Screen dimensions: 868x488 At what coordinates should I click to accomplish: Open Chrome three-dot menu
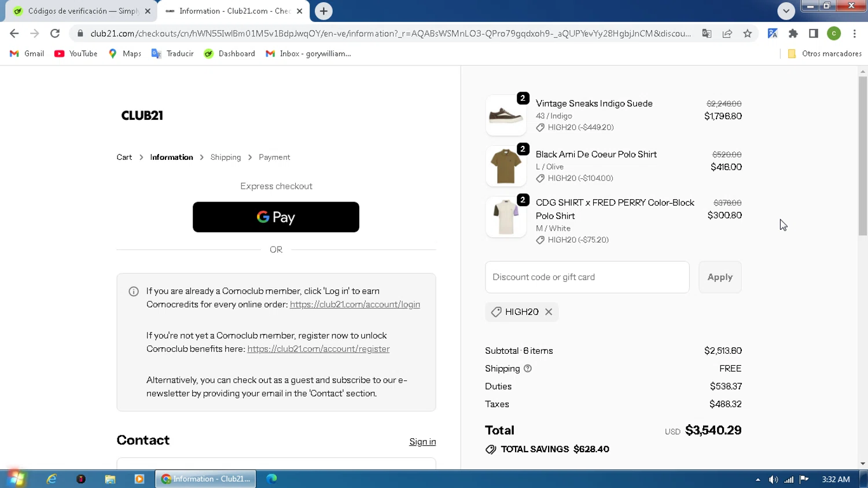tap(855, 34)
